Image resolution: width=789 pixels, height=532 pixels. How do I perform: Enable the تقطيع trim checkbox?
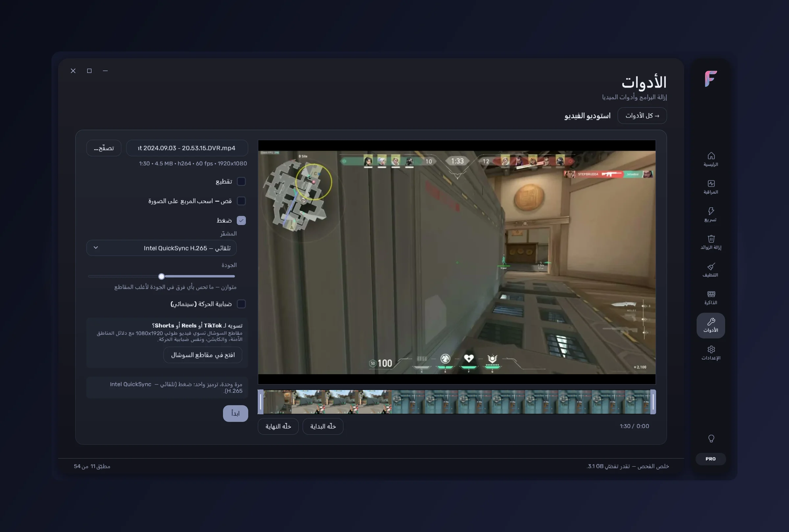tap(241, 181)
